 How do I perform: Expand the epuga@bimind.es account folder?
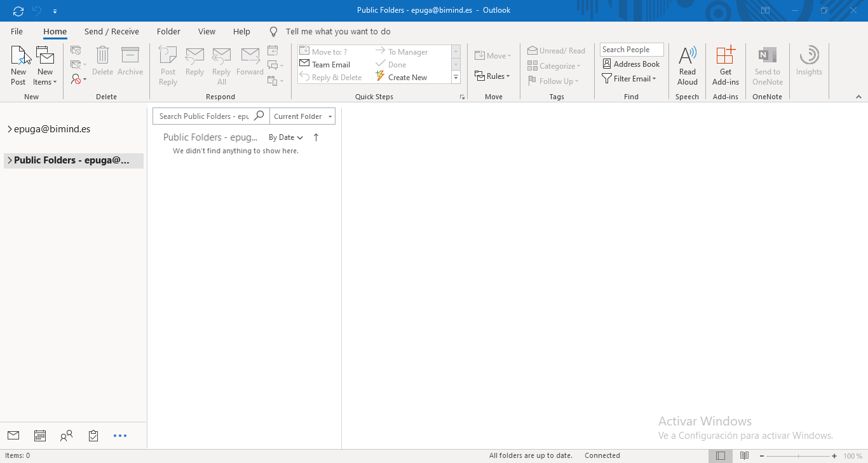pos(10,129)
